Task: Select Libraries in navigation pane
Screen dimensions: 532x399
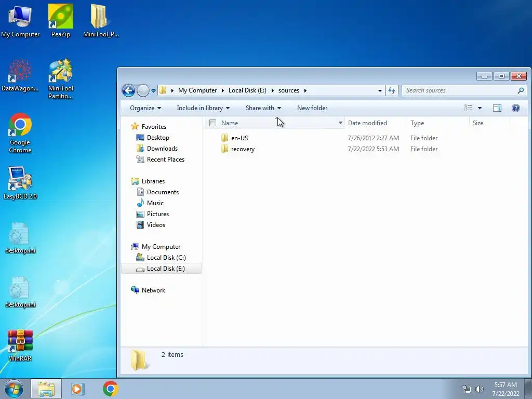Action: 153,181
